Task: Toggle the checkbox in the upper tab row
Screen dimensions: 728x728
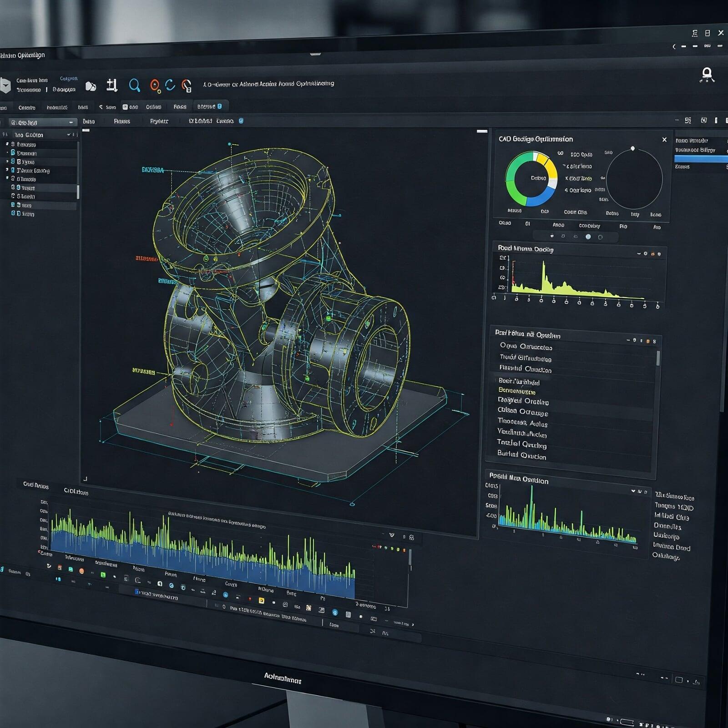Action: (125, 107)
